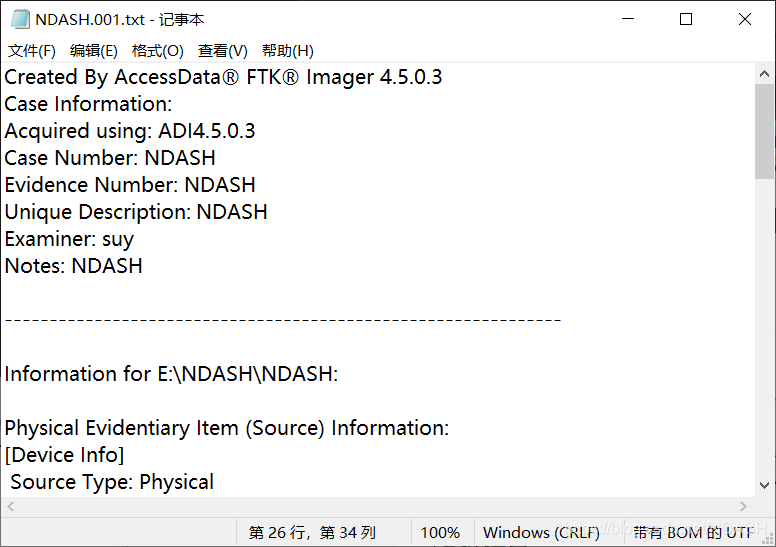Click vertical scrollbar up arrow
776x547 pixels.
tap(765, 74)
